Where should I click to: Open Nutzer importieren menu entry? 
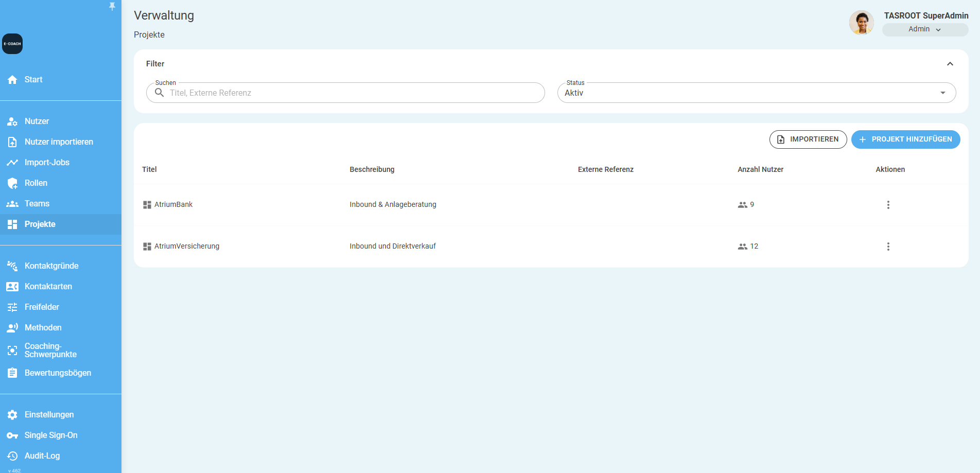click(x=61, y=142)
